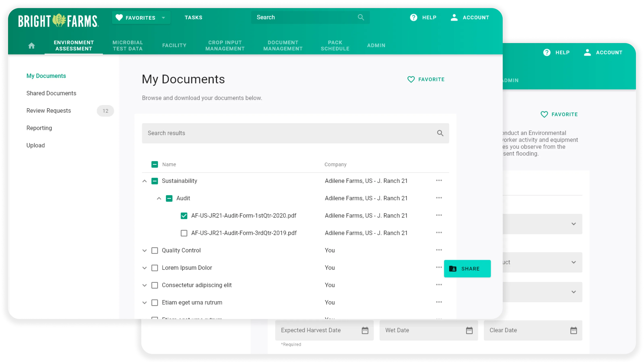Open calendar icon for Wet Date

click(469, 330)
